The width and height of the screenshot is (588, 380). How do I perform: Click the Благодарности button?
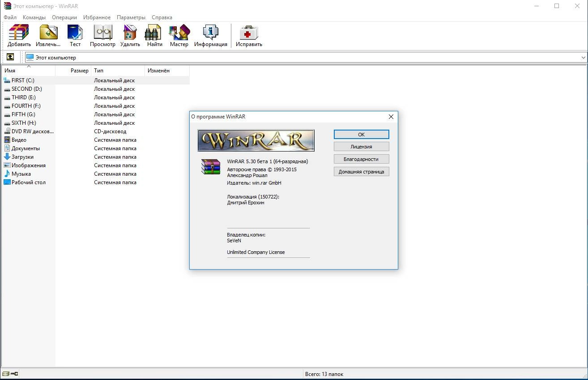(x=362, y=159)
